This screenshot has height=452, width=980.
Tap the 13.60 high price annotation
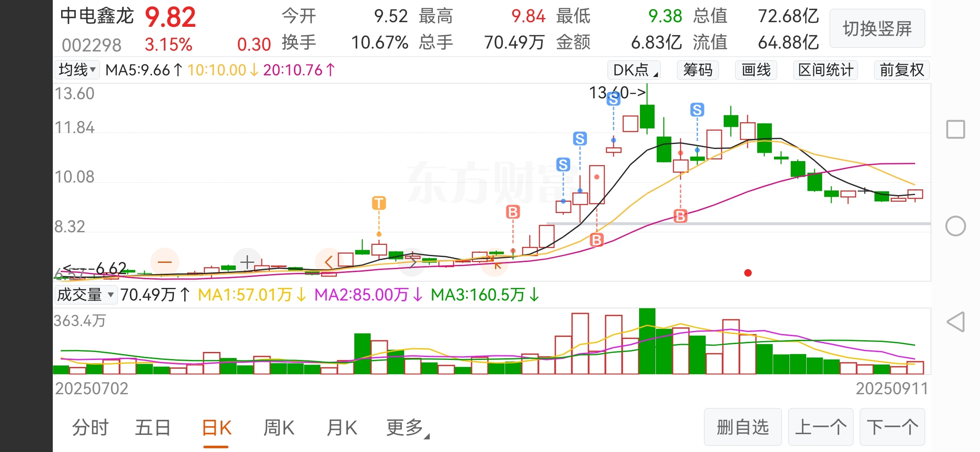(x=617, y=92)
